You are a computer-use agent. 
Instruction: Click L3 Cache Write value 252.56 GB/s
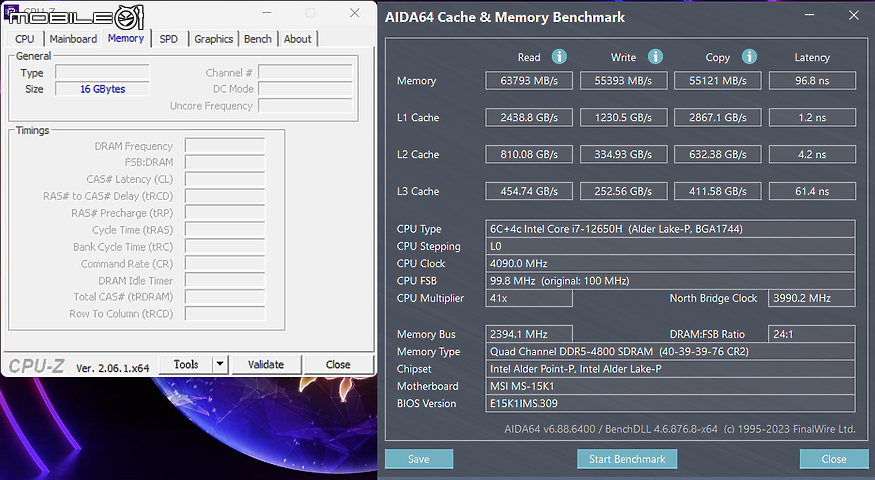623,191
